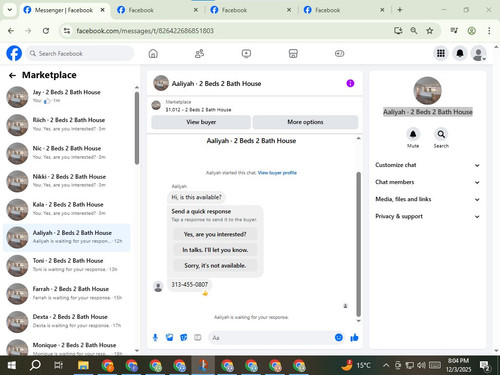Expand the Privacy & support section
Viewport: 500px width, 375px height.
427,216
